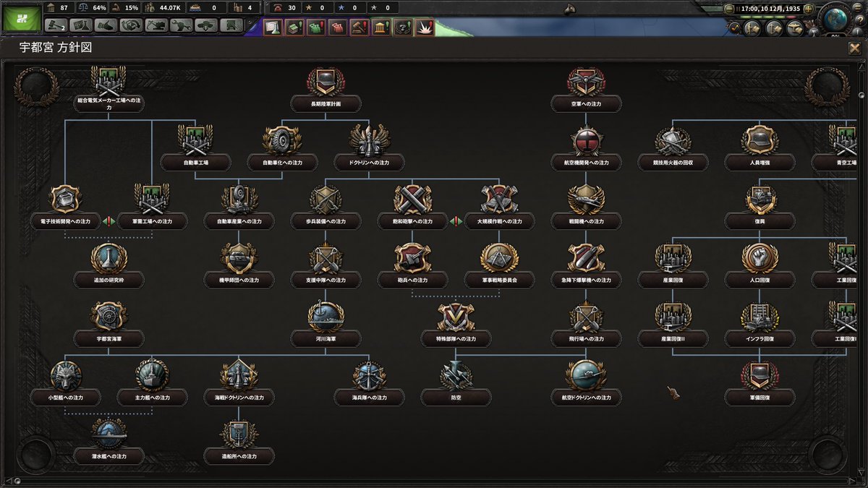Close the 宇都宮 方針図 focus tree window
The height and width of the screenshot is (488, 868).
coord(854,48)
